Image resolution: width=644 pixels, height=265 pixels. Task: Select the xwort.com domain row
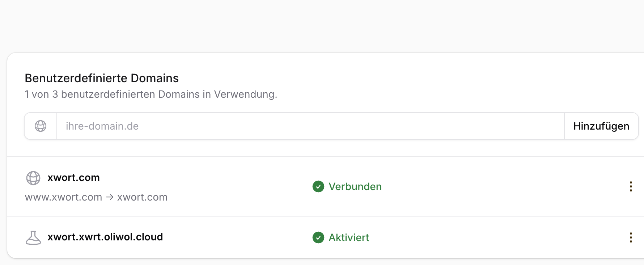74,177
